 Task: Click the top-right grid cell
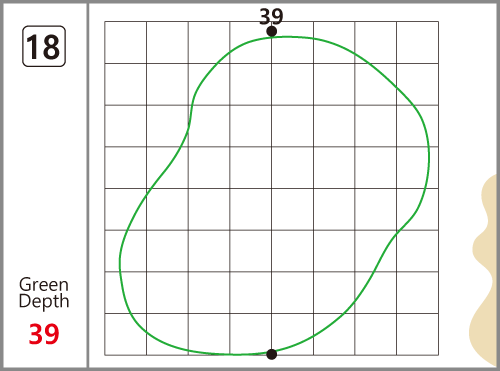417,42
